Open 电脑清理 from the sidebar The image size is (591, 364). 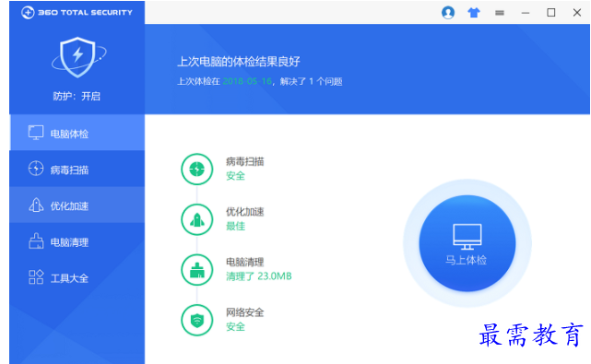pos(77,241)
